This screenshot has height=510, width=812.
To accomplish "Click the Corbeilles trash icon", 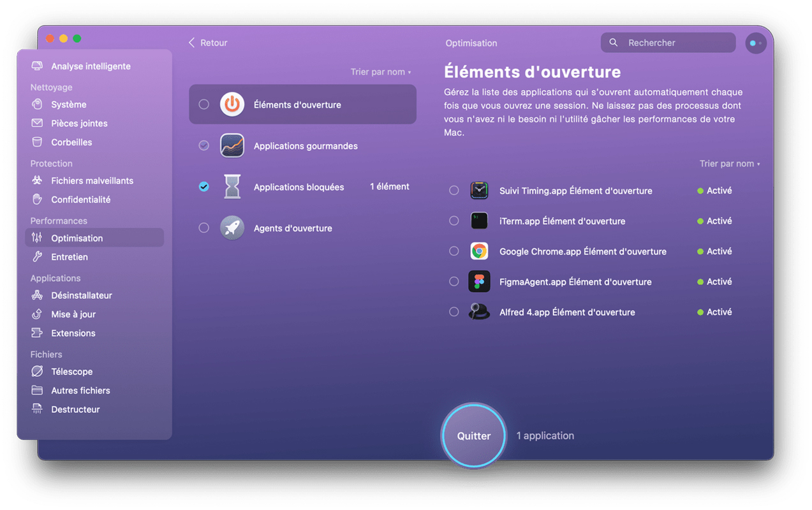I will point(37,142).
